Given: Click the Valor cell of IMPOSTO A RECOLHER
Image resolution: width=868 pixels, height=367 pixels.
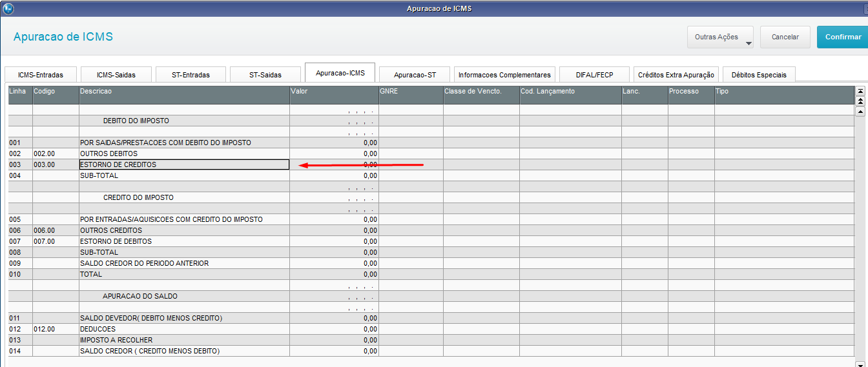Looking at the screenshot, I should (x=334, y=340).
